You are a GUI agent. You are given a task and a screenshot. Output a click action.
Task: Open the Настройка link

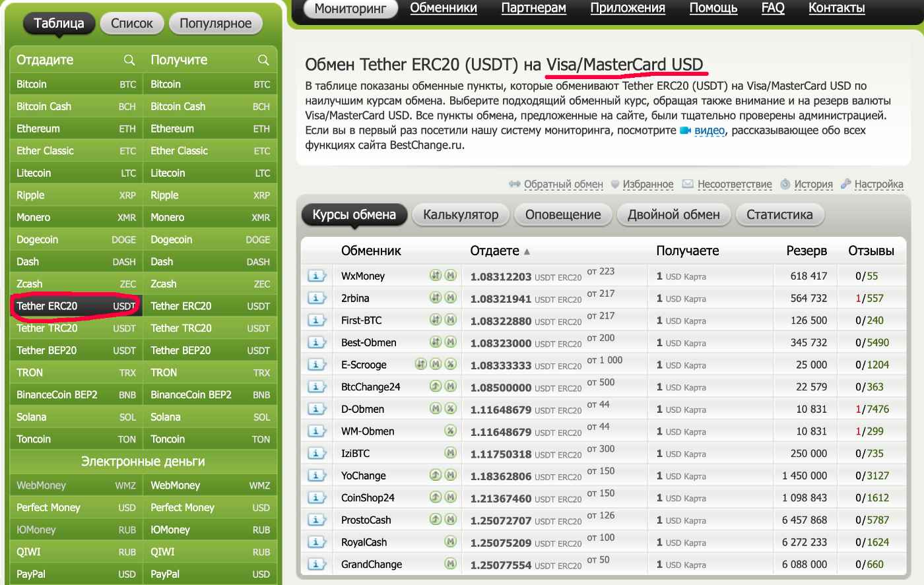878,184
